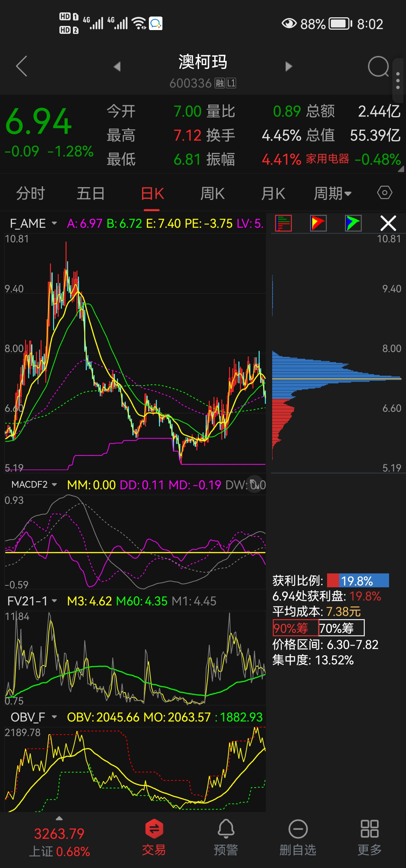
Task: Switch to 五日 tab
Action: pos(91,194)
